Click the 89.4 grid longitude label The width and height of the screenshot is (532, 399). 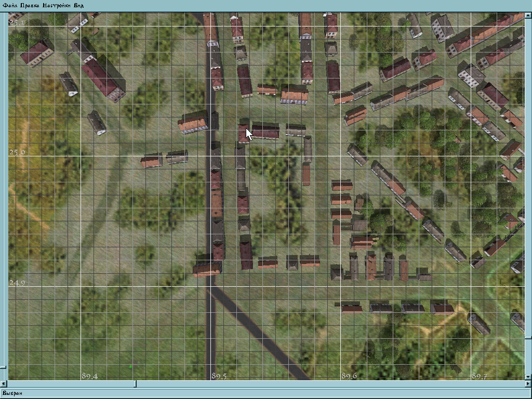89,376
